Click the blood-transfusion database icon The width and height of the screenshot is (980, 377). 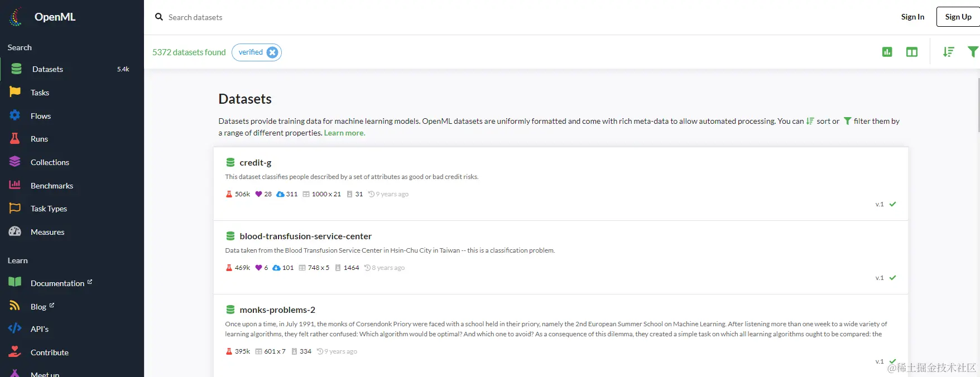click(x=230, y=236)
